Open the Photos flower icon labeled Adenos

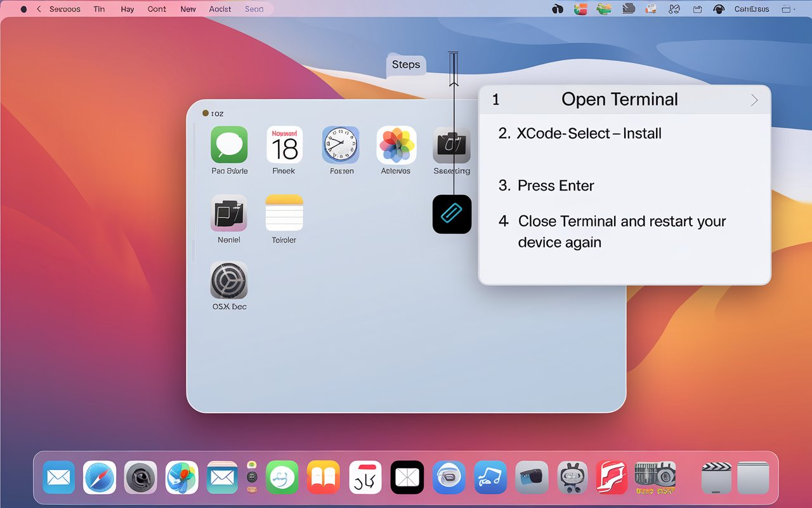pos(396,145)
